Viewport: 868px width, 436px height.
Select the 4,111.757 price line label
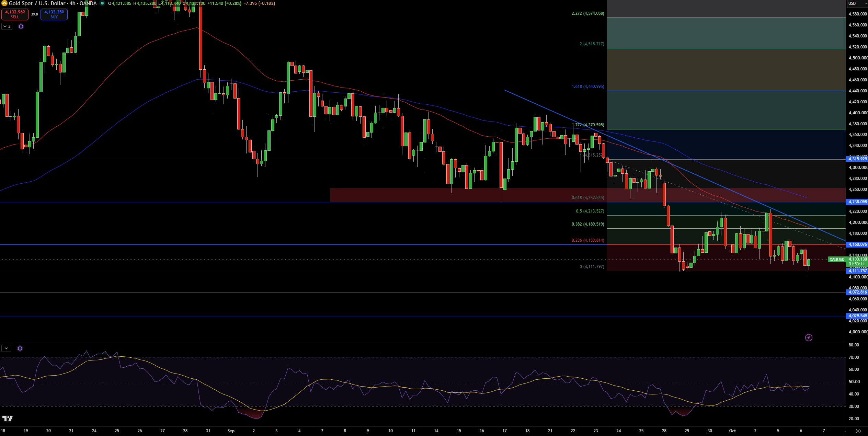point(857,271)
